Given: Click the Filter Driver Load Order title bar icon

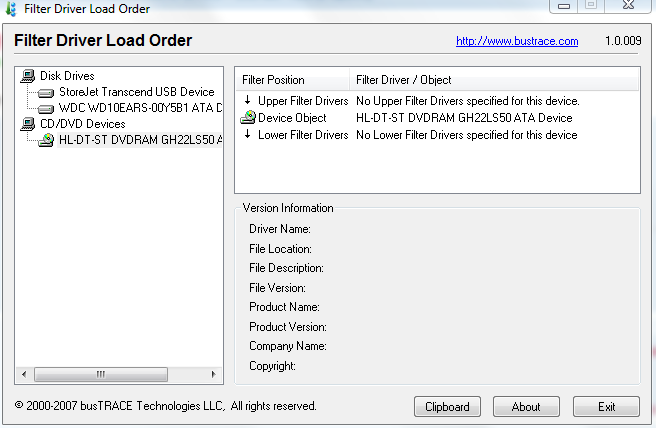Looking at the screenshot, I should pos(11,9).
